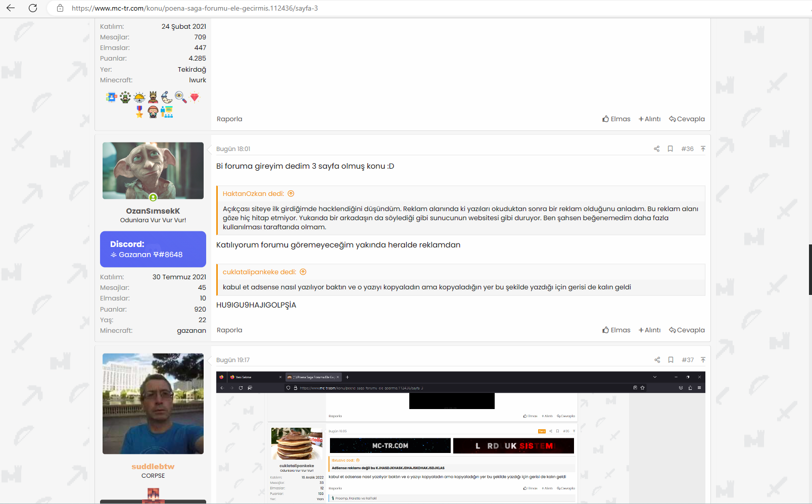Share post #36 via share icon
The image size is (812, 504).
(657, 149)
